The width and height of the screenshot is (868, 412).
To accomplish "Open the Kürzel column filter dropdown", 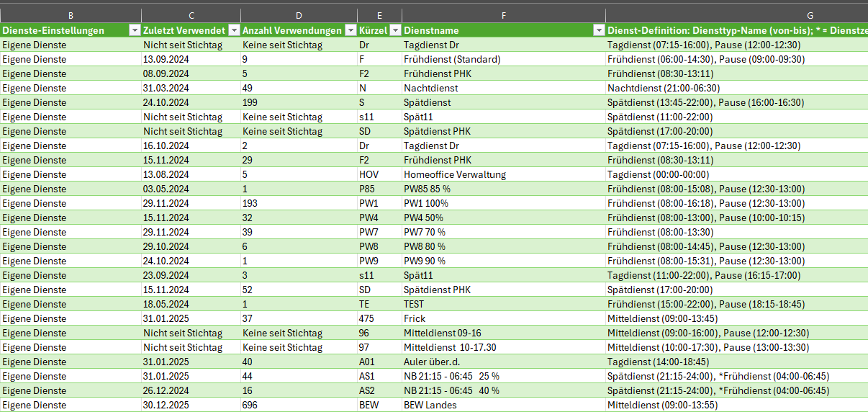I will coord(394,30).
